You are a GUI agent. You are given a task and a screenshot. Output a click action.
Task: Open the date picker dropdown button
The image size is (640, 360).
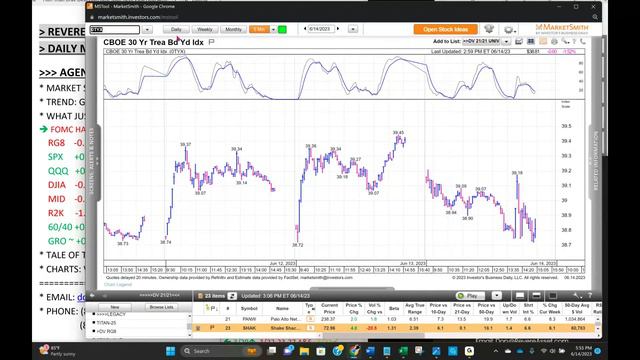353,29
